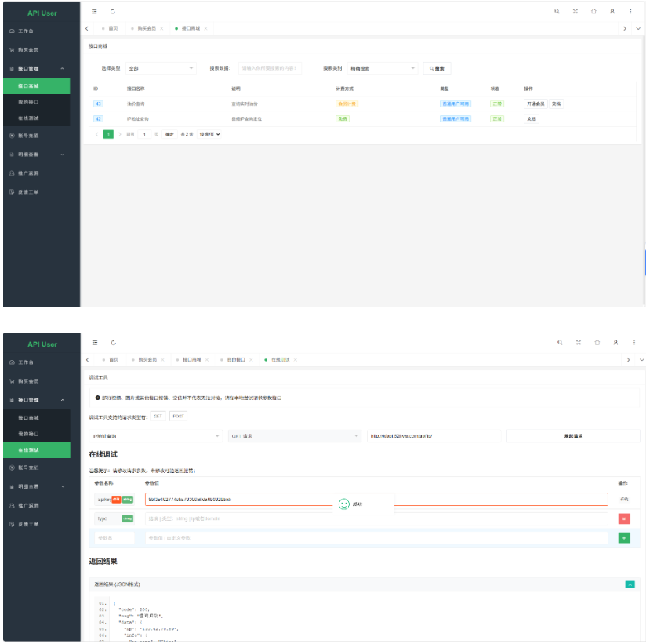Select 在线测试 in the upper window sidebar
The image size is (646, 644).
tap(29, 118)
